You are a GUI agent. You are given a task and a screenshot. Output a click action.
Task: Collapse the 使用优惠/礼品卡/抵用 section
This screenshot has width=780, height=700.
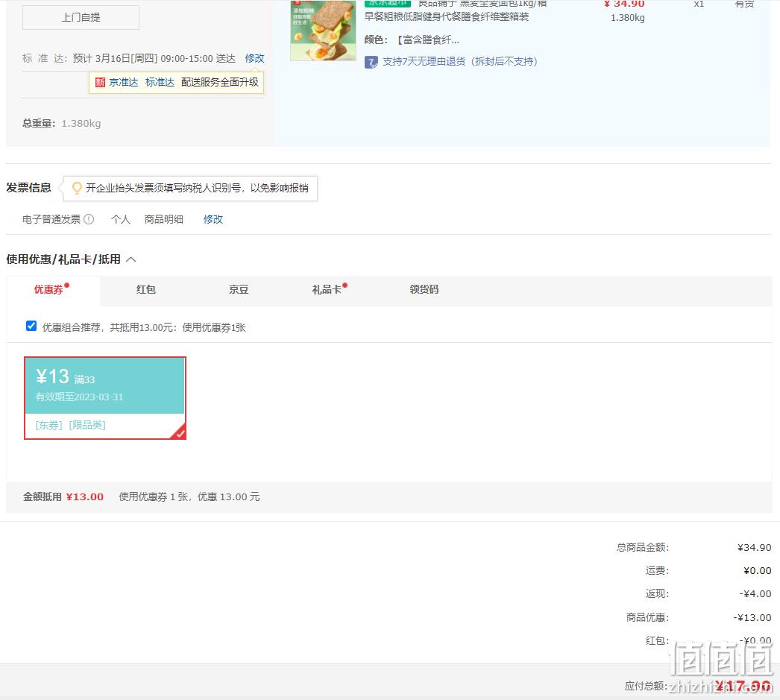(x=131, y=259)
